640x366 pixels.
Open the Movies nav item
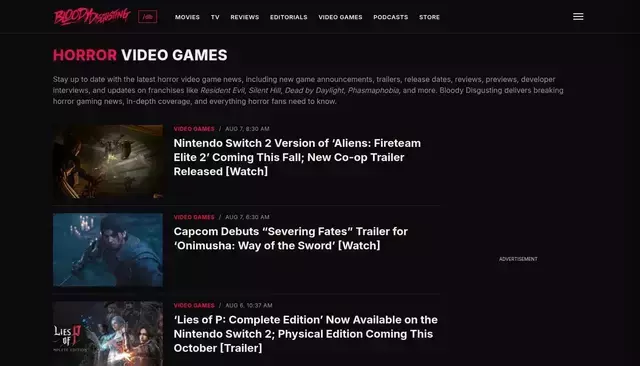click(x=187, y=17)
